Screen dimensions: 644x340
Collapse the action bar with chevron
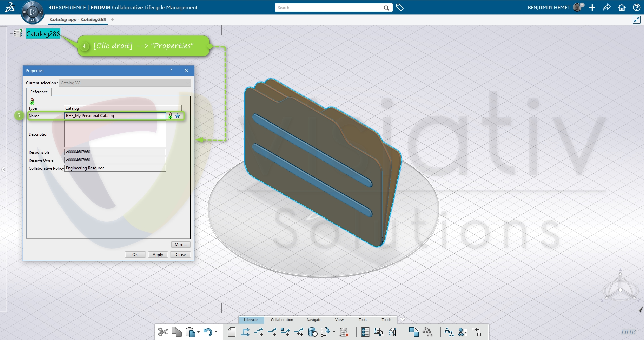tap(402, 319)
